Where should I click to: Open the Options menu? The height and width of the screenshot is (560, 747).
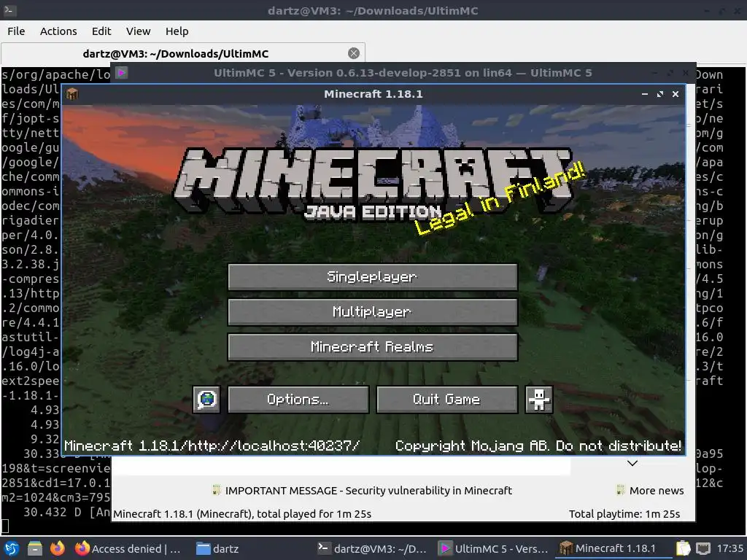click(x=298, y=399)
